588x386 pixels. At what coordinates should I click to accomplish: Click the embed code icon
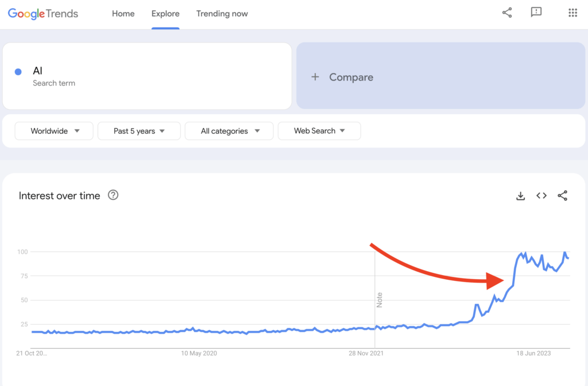pos(541,196)
